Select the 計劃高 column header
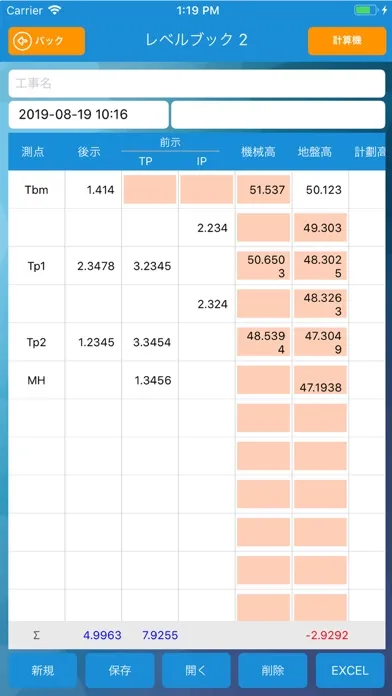The image size is (392, 696). point(369,152)
